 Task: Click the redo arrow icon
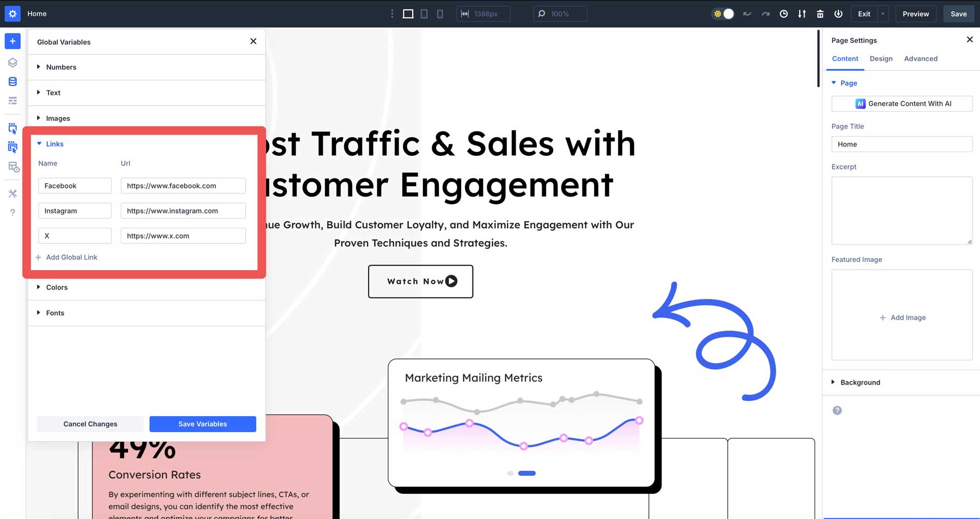pos(765,14)
